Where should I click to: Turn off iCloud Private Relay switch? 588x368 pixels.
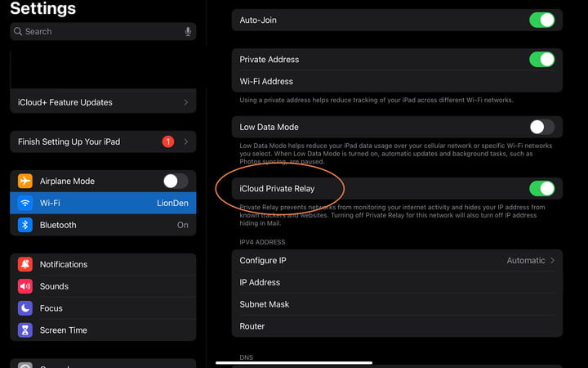[x=542, y=189]
